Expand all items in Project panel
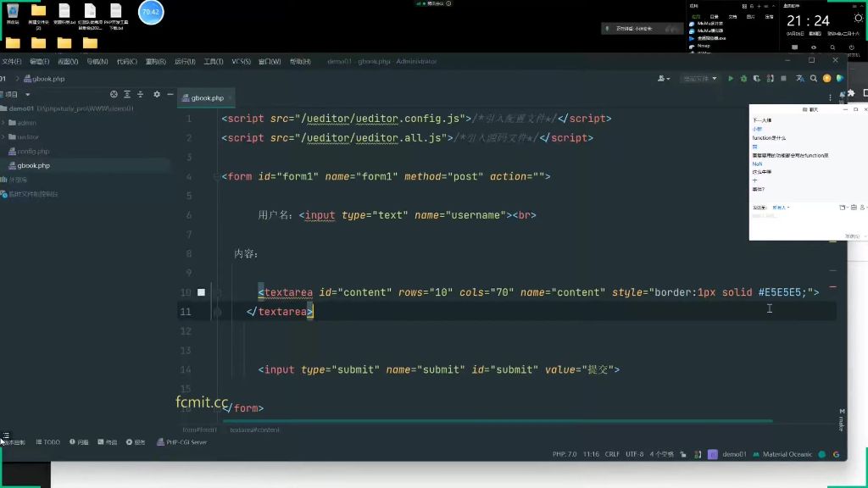 127,95
